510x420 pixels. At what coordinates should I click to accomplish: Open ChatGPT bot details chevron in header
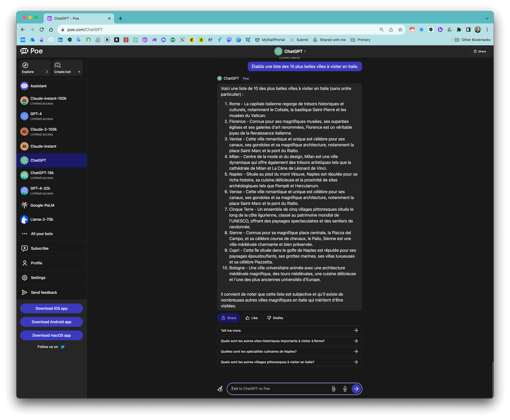(x=305, y=51)
